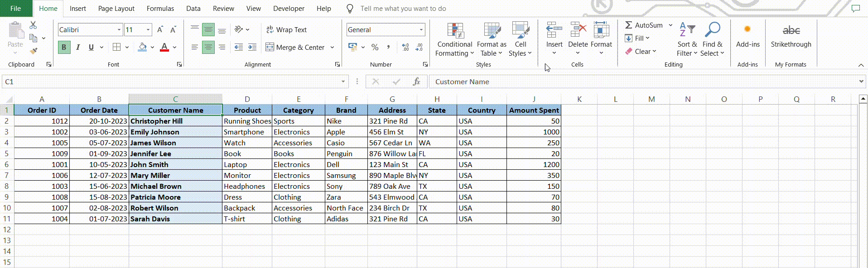Click Increase Indent icon

point(252,47)
